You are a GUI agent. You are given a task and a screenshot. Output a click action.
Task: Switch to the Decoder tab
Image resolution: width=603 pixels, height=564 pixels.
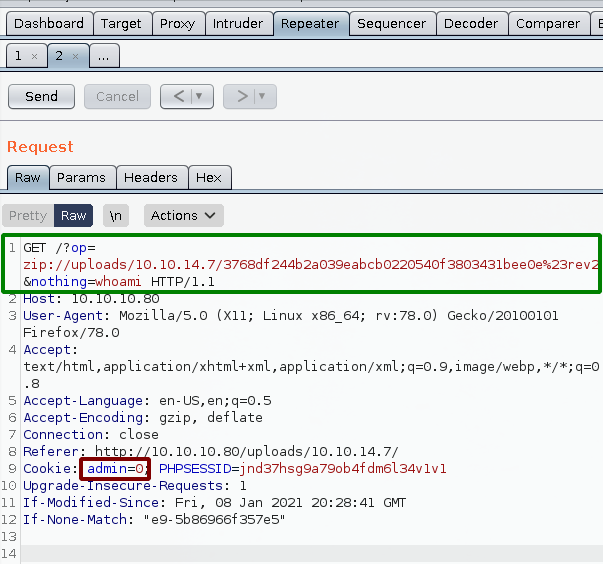(471, 24)
